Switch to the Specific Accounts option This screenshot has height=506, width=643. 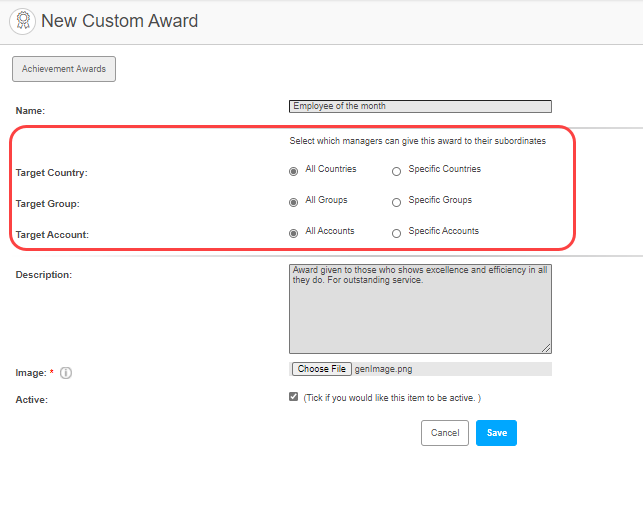click(x=397, y=233)
